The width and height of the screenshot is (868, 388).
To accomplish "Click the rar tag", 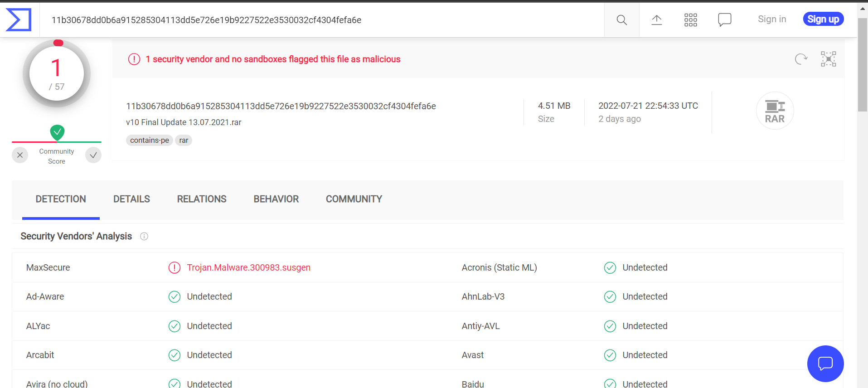I will coord(184,141).
